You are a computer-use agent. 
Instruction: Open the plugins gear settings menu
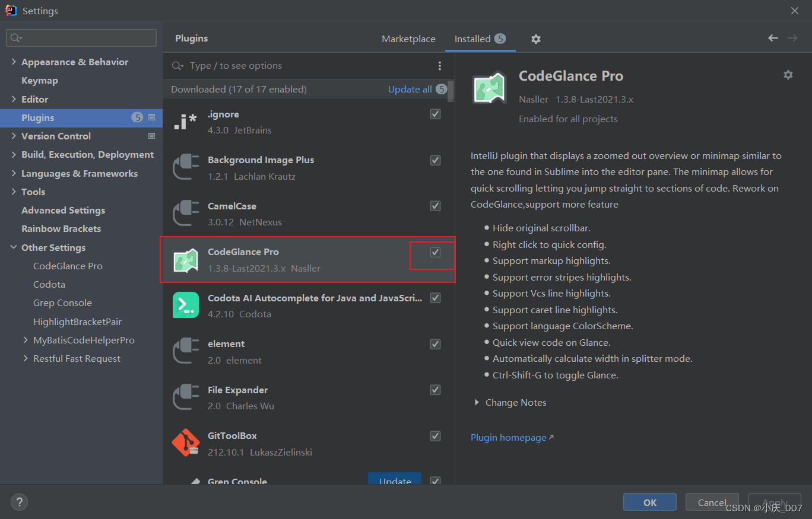coord(536,39)
